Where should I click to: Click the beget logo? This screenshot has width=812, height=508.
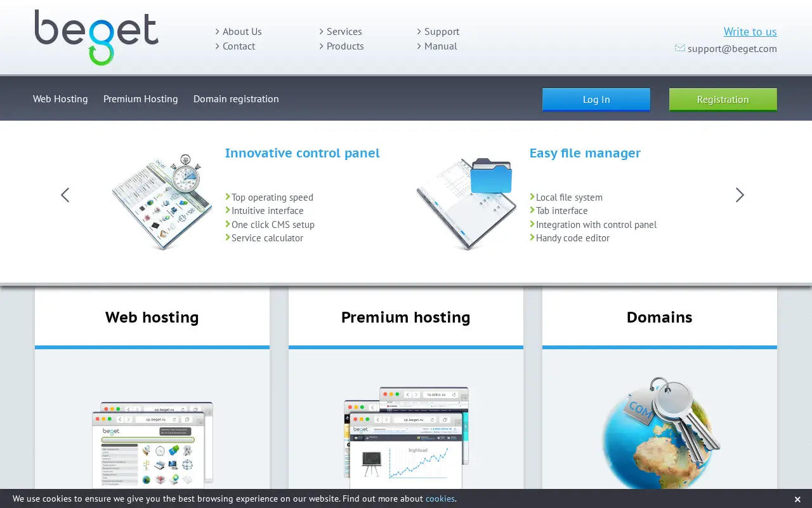pyautogui.click(x=96, y=37)
